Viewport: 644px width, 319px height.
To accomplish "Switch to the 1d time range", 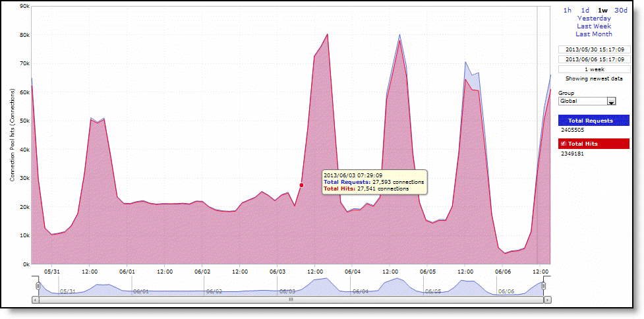I will pyautogui.click(x=585, y=10).
